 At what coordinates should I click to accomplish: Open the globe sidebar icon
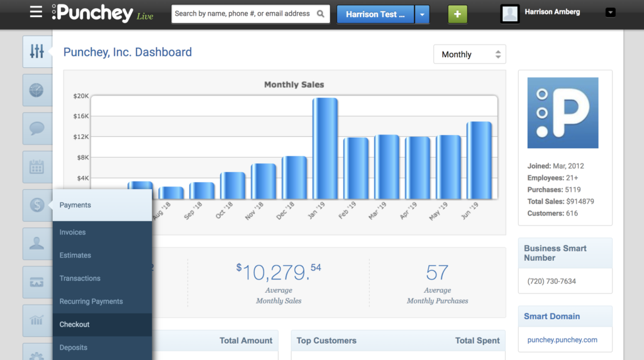pos(37,90)
